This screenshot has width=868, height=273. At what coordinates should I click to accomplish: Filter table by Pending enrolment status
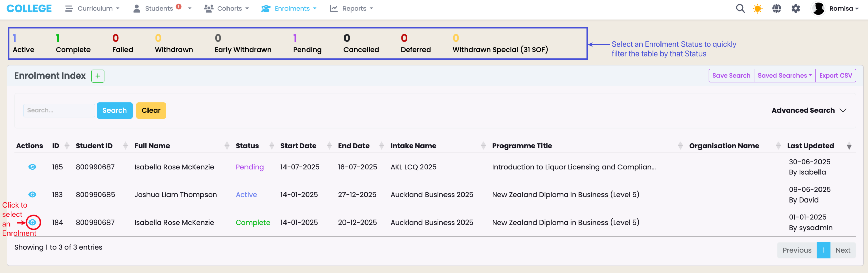tap(307, 44)
